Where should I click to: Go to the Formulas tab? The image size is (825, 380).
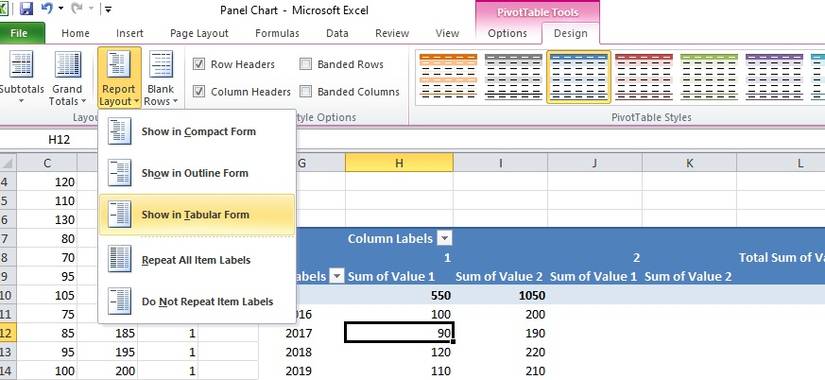[x=277, y=33]
